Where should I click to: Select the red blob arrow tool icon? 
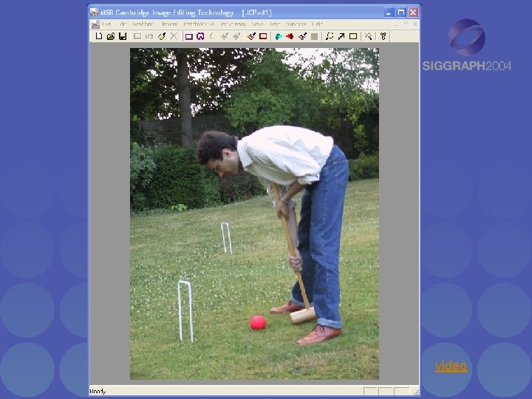pos(290,36)
